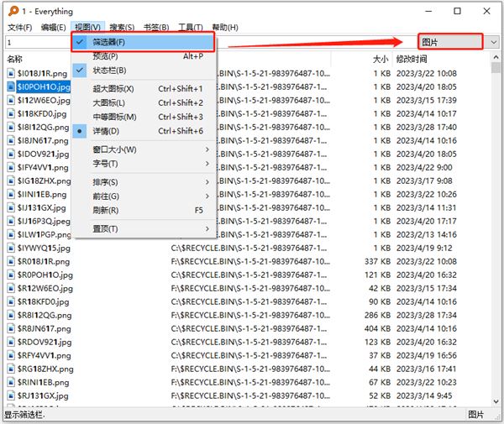Click file icon of $R8I12QG.png

click(x=11, y=315)
